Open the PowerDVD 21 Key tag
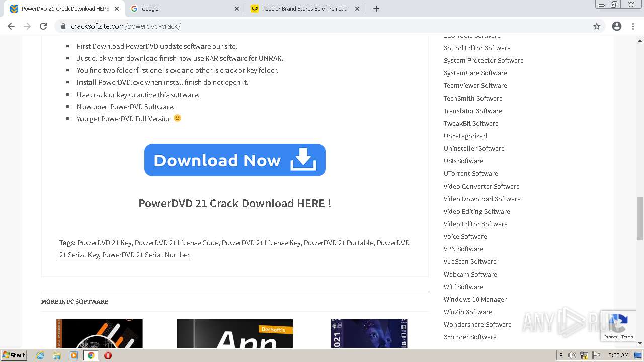The height and width of the screenshot is (362, 644). 105,243
